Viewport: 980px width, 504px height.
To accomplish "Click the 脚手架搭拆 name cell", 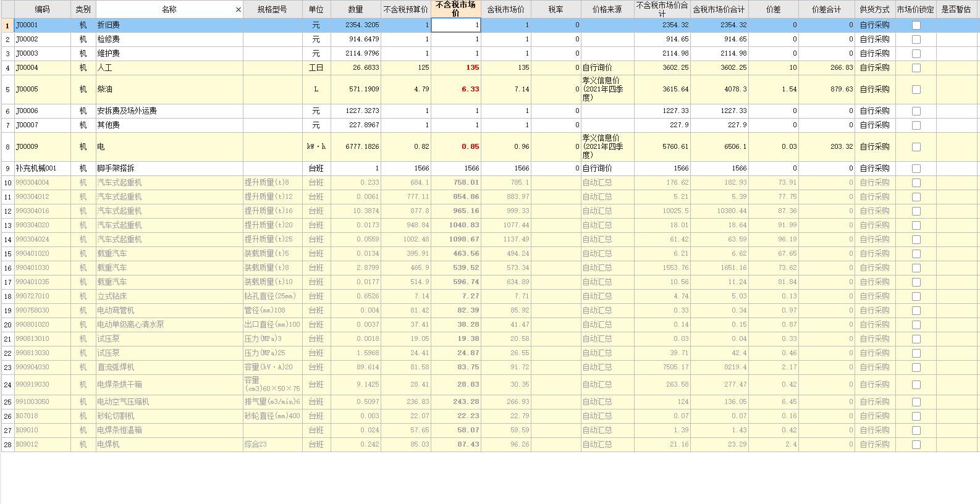I will click(169, 169).
